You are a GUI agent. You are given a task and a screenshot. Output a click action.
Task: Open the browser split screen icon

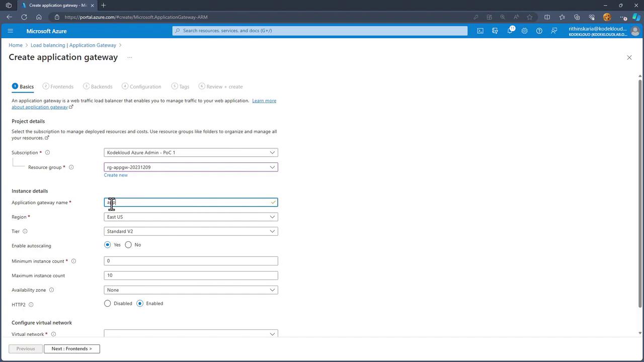click(547, 17)
